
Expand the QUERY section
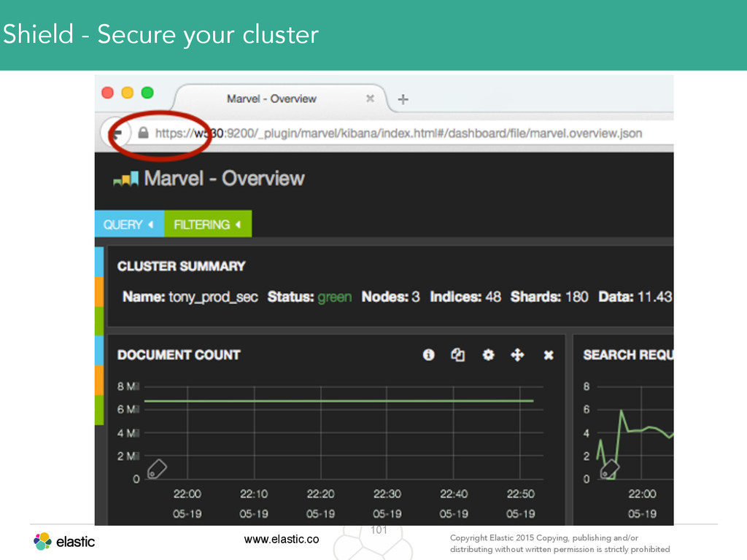pyautogui.click(x=129, y=224)
